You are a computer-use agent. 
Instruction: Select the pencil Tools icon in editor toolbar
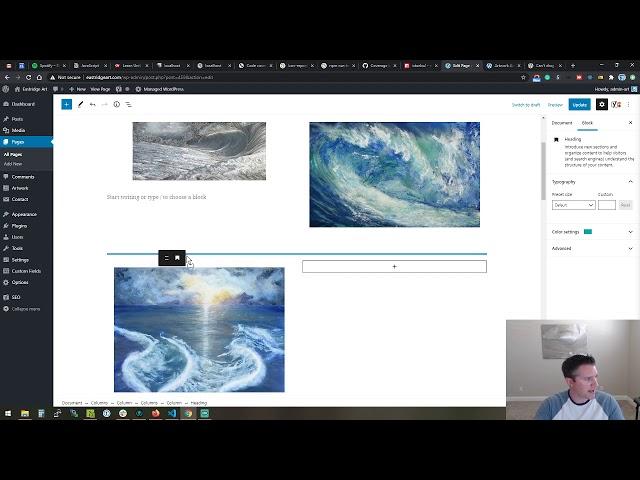pyautogui.click(x=80, y=104)
